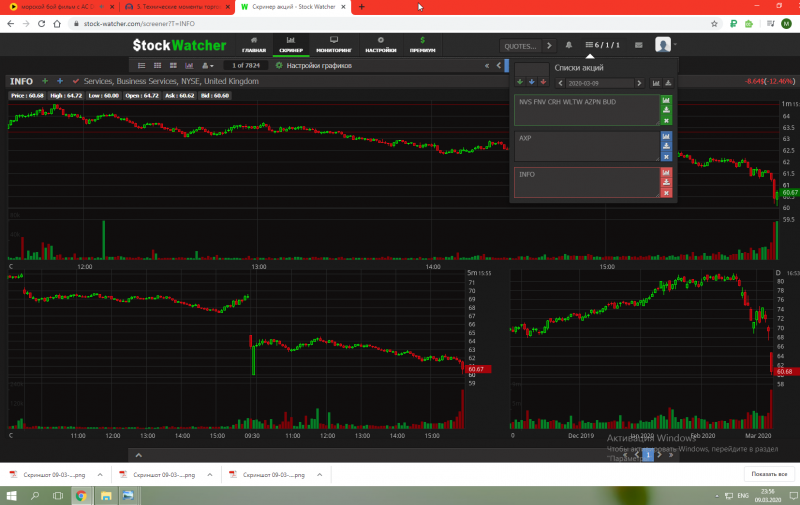Click the '1 of 7824' counter
The height and width of the screenshot is (505, 800).
(246, 65)
